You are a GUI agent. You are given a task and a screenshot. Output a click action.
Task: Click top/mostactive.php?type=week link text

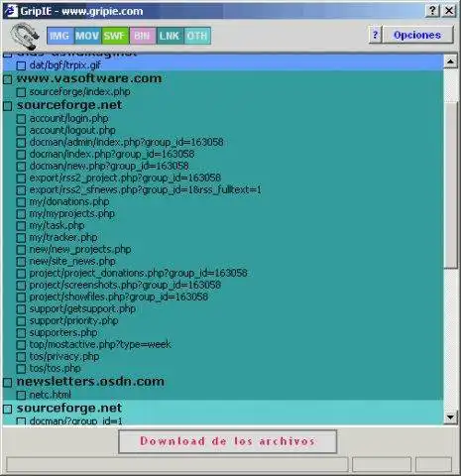(100, 344)
